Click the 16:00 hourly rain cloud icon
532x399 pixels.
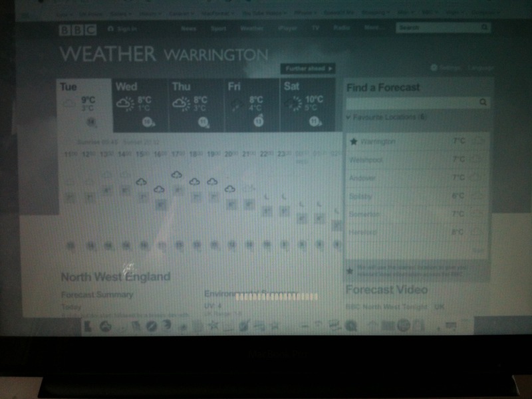[x=159, y=190]
